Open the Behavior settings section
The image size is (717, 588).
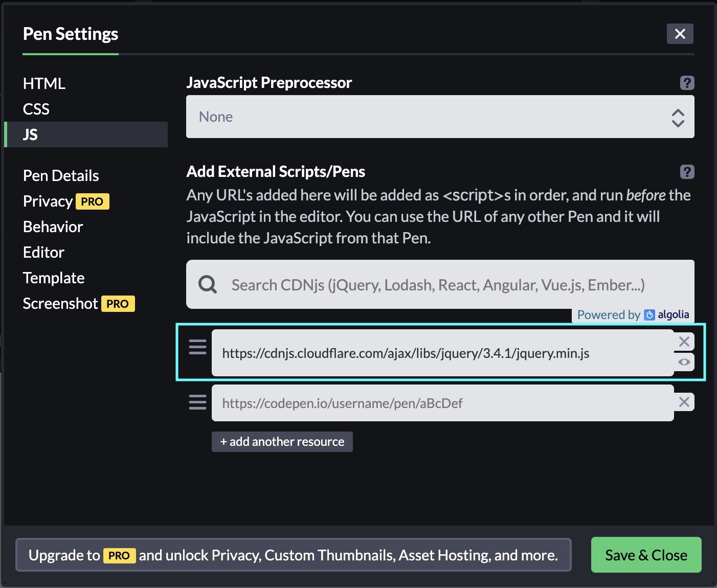point(53,227)
